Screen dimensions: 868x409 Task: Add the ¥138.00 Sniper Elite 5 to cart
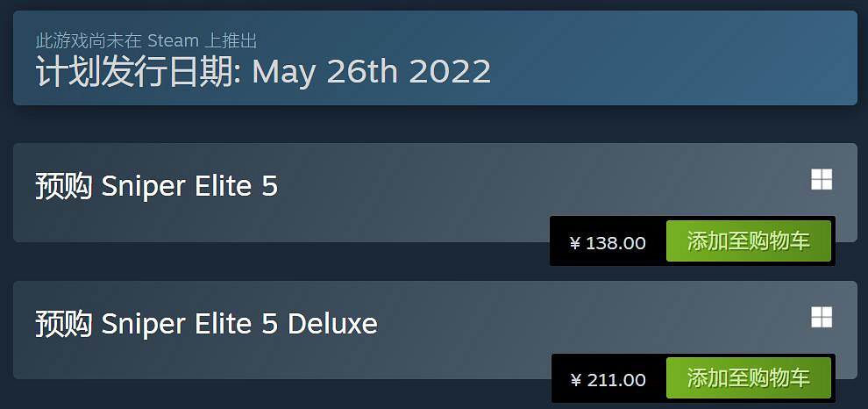click(748, 241)
